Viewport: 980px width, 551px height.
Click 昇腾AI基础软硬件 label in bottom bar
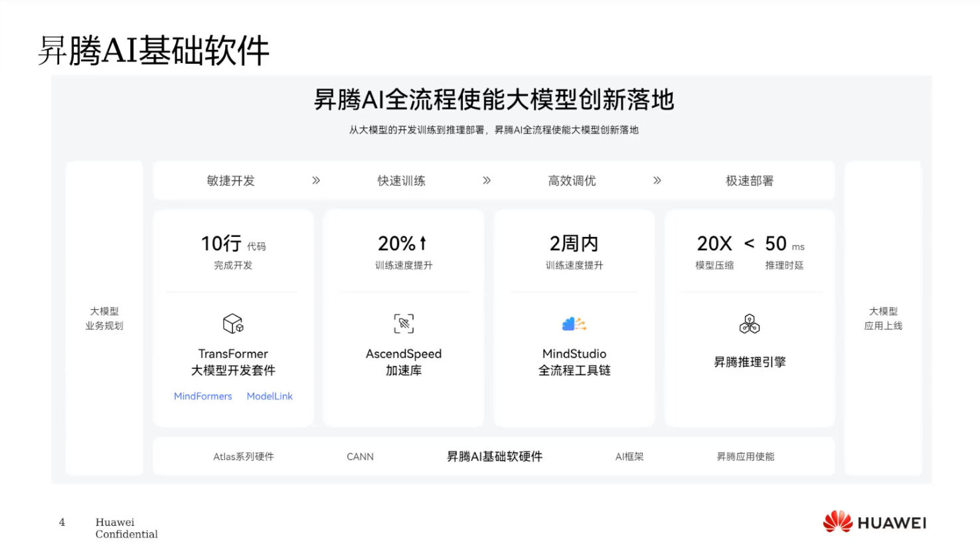pyautogui.click(x=495, y=457)
